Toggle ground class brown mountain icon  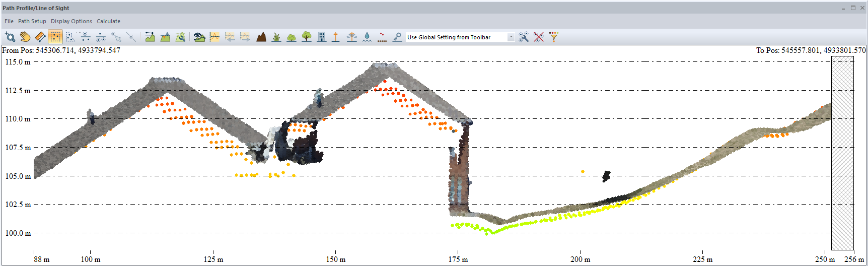pos(261,37)
